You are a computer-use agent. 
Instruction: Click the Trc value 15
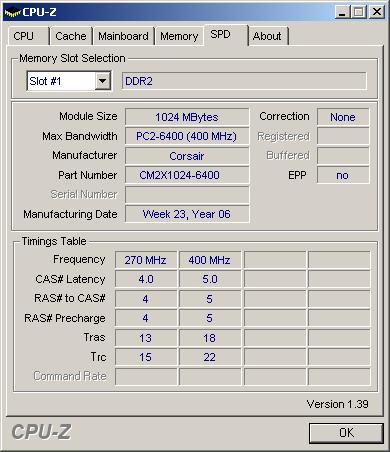(x=146, y=357)
